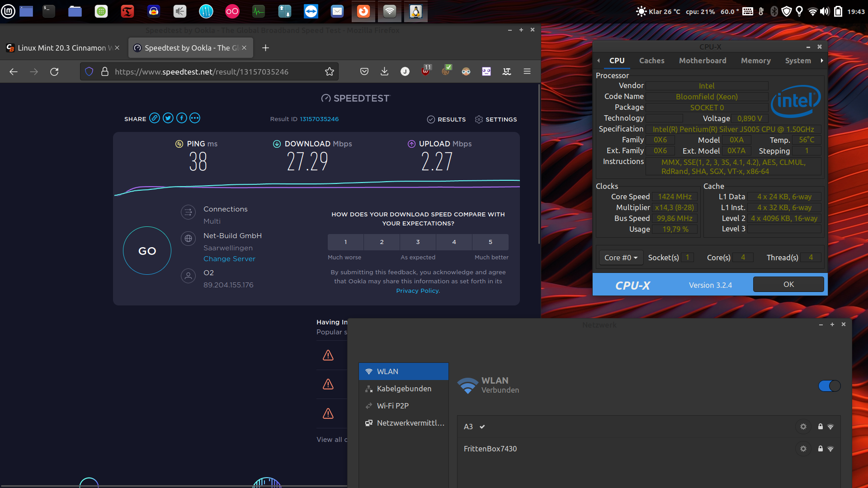Switch to the Wi-Fi network taskbar window
Image resolution: width=868 pixels, height=488 pixels.
390,11
